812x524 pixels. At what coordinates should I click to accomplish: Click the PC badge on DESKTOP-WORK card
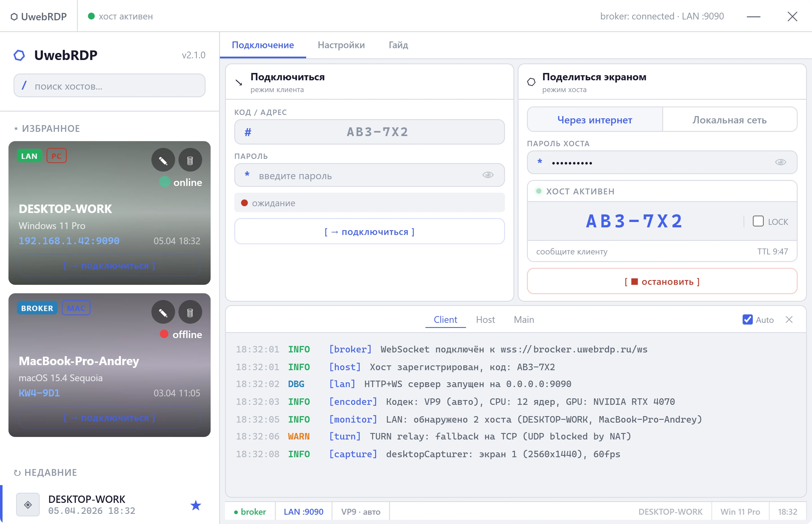tap(56, 156)
